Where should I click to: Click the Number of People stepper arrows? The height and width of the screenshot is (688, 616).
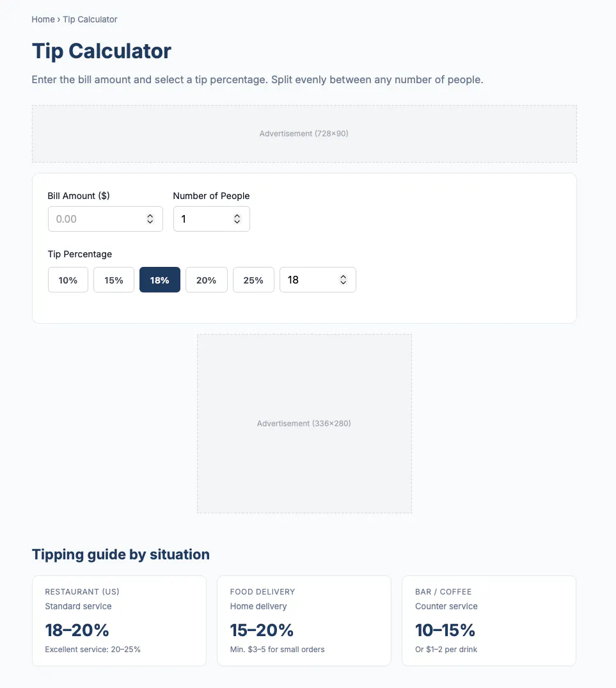(x=237, y=219)
